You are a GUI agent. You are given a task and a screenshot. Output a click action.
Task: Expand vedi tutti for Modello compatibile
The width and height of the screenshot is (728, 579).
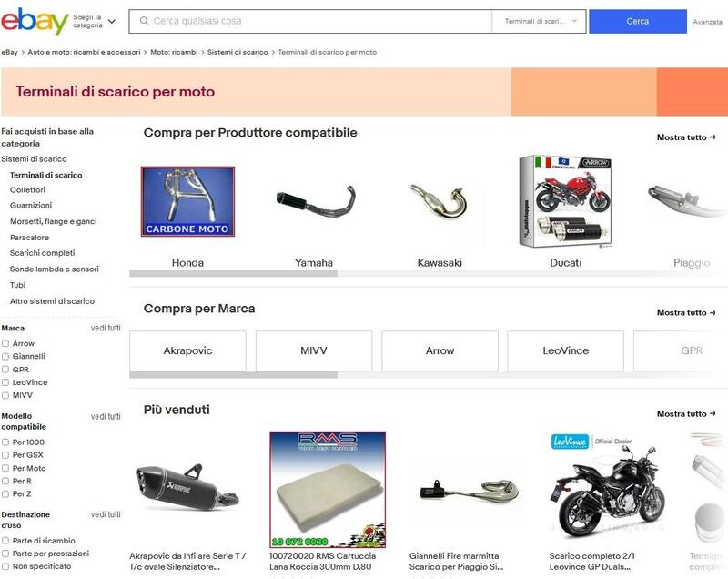tap(106, 416)
